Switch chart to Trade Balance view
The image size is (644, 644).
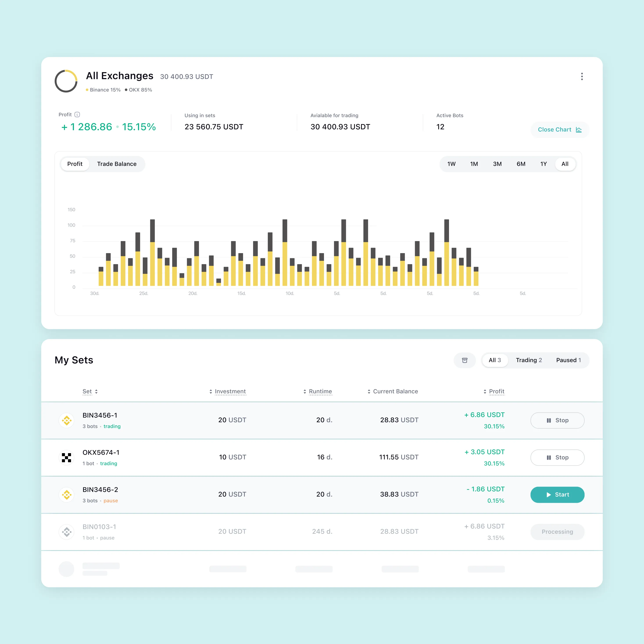(x=117, y=164)
